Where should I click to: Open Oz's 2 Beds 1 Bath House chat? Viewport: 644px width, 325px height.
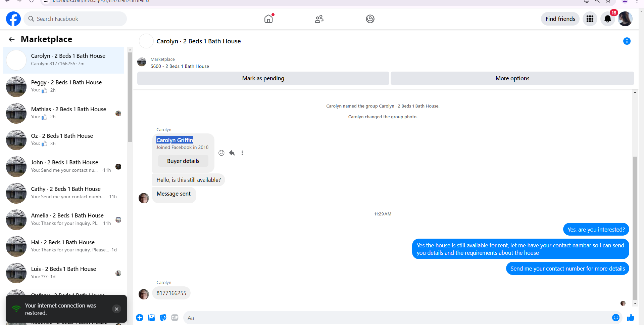coord(64,140)
